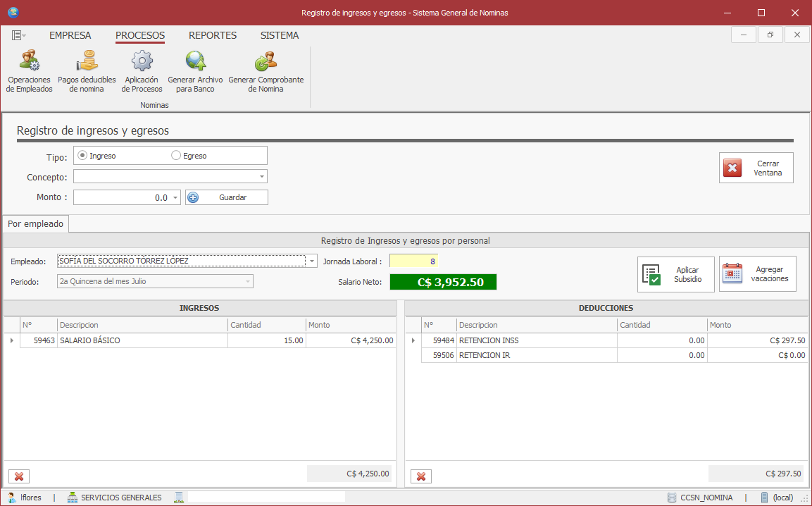Viewport: 812px width, 506px height.
Task: Click the DEDUCCIONES total C$ 297.50 footer
Action: pos(758,474)
